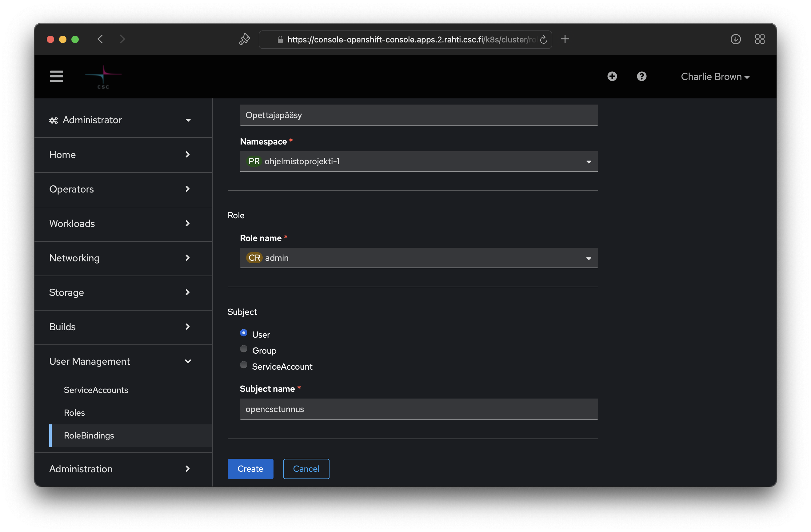The image size is (811, 532).
Task: Open the plus import/add menu icon
Action: click(612, 76)
